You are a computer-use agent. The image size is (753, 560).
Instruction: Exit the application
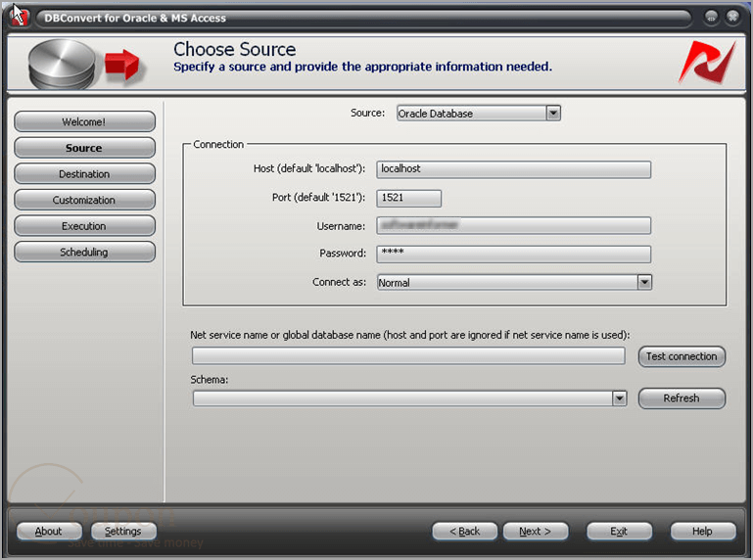(619, 532)
